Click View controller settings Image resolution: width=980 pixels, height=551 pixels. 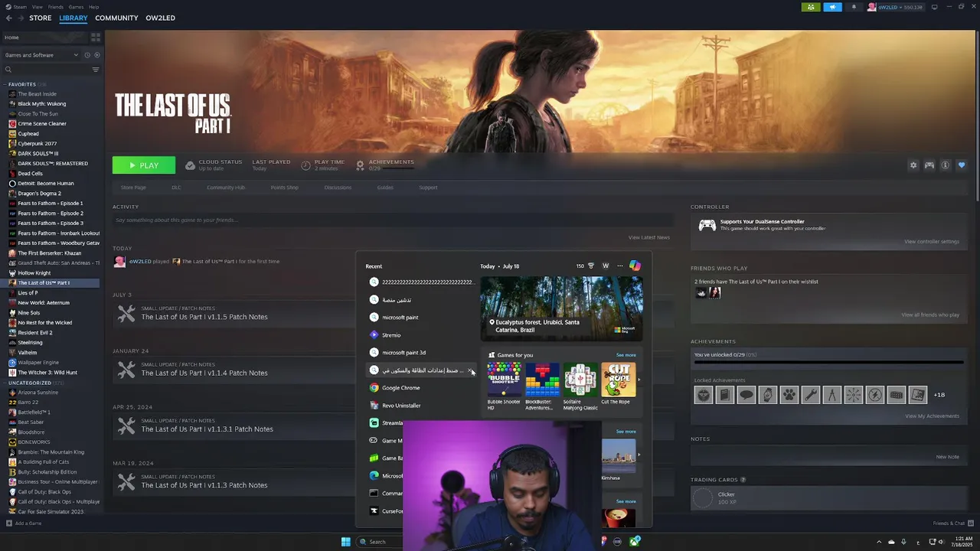pos(932,242)
